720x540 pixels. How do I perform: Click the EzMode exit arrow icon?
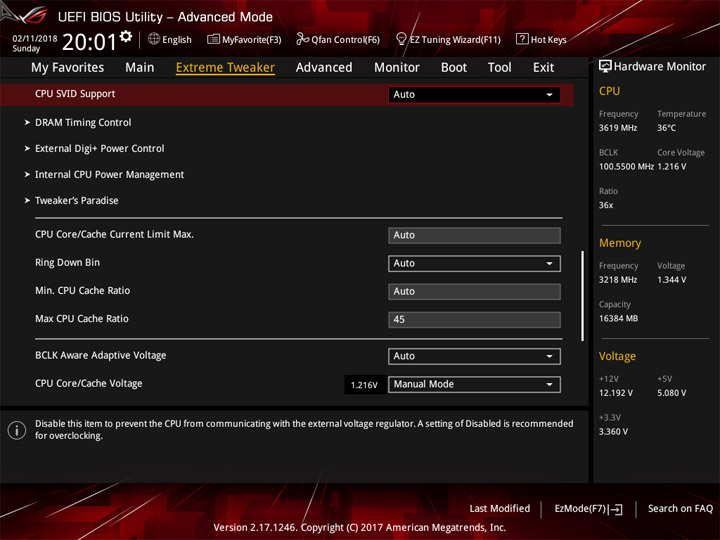click(x=616, y=509)
